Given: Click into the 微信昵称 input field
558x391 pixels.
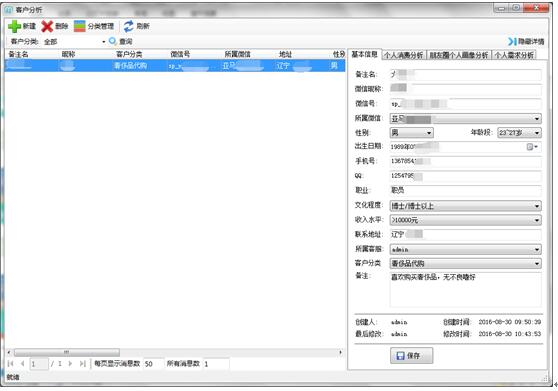Looking at the screenshot, I should point(465,89).
